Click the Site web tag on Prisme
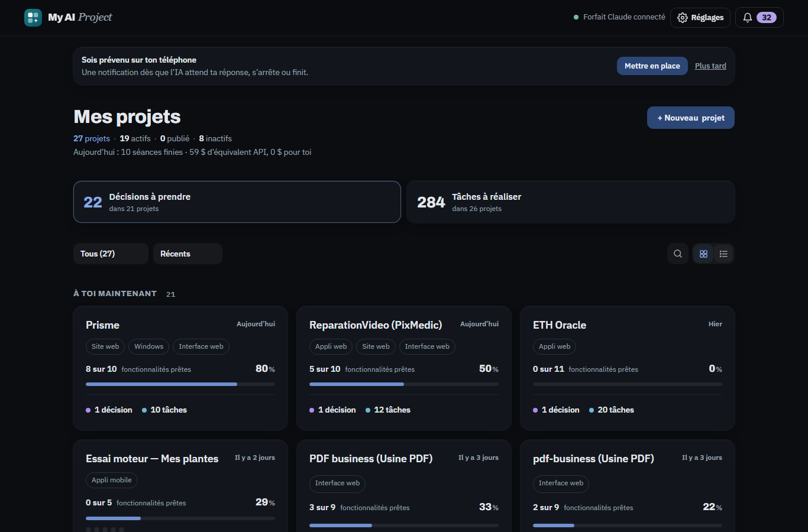The height and width of the screenshot is (532, 808). [x=105, y=346]
